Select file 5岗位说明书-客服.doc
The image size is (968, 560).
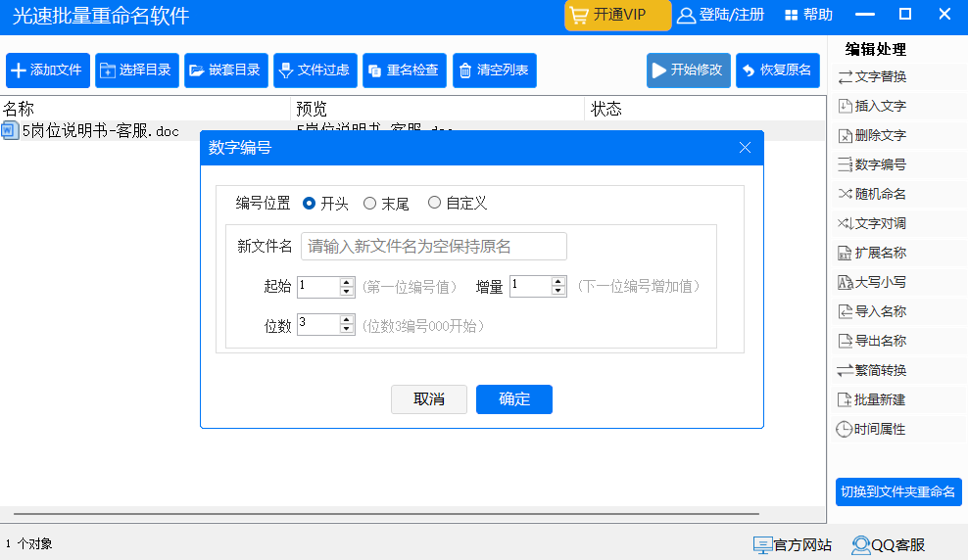(100, 131)
